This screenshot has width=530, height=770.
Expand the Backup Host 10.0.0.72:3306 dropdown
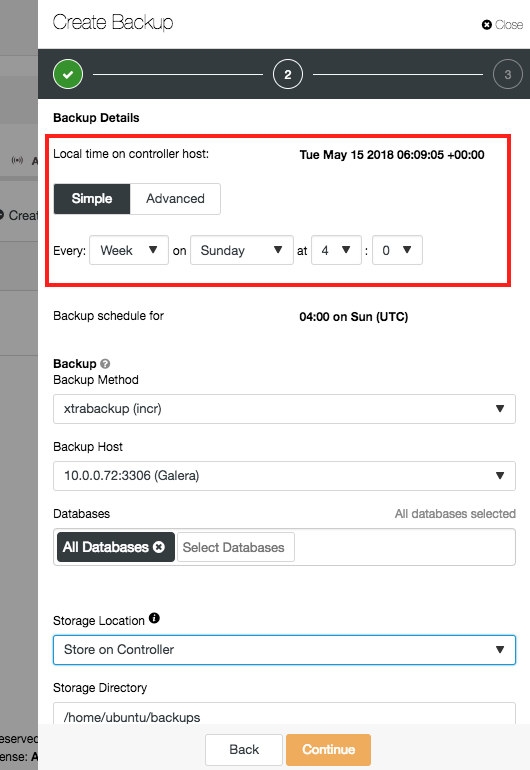[284, 476]
